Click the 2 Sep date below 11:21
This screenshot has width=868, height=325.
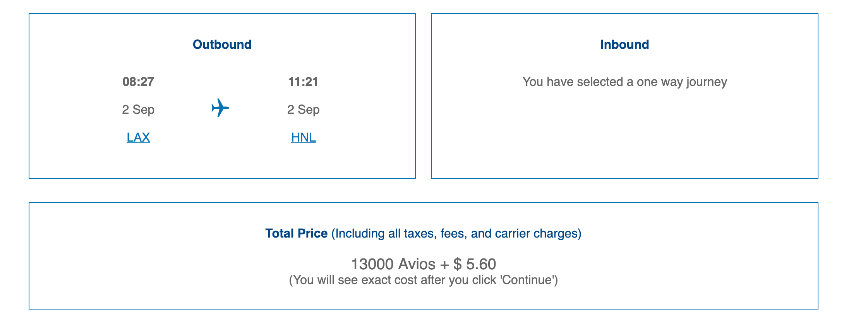[x=303, y=109]
